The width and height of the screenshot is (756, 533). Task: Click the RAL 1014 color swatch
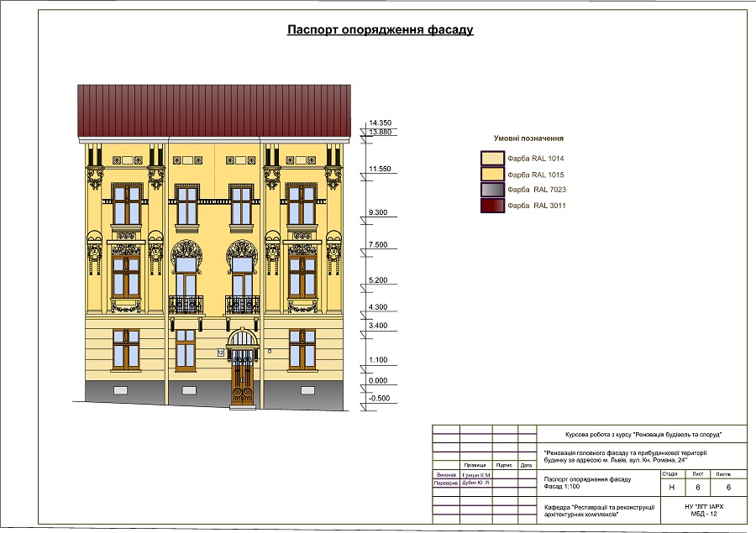click(492, 158)
